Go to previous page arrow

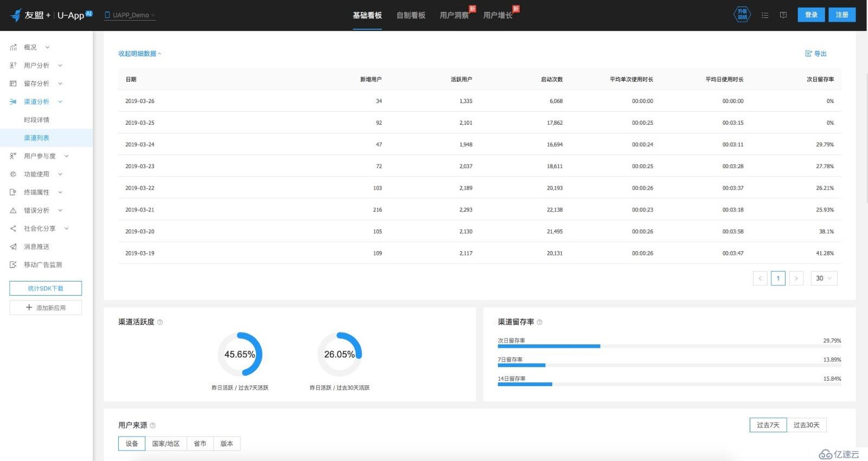point(760,278)
